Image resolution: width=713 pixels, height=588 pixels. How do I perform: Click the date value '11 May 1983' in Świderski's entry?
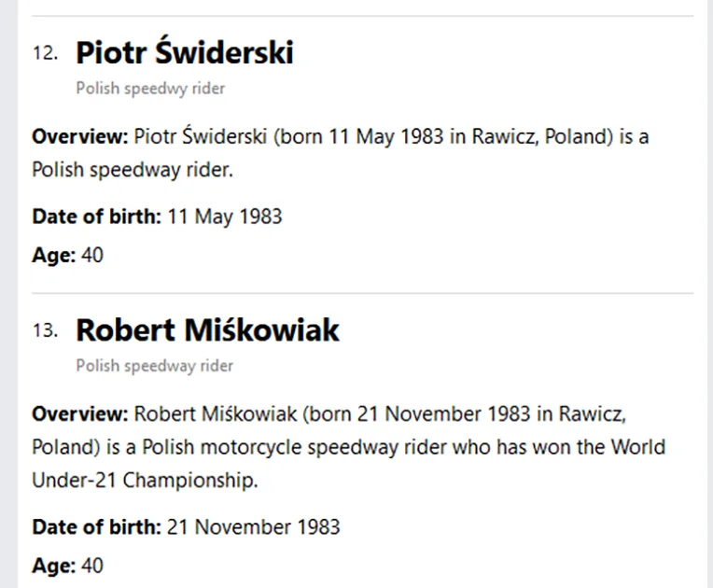(x=225, y=217)
